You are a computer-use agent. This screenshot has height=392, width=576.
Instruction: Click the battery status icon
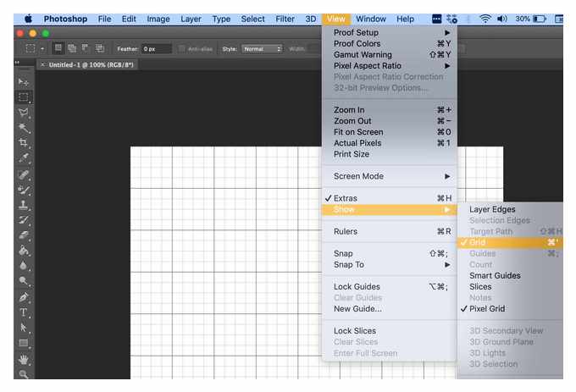click(x=540, y=19)
